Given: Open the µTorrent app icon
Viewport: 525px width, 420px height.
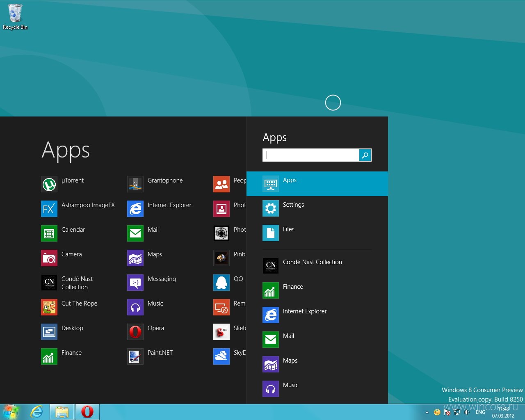Looking at the screenshot, I should click(49, 184).
